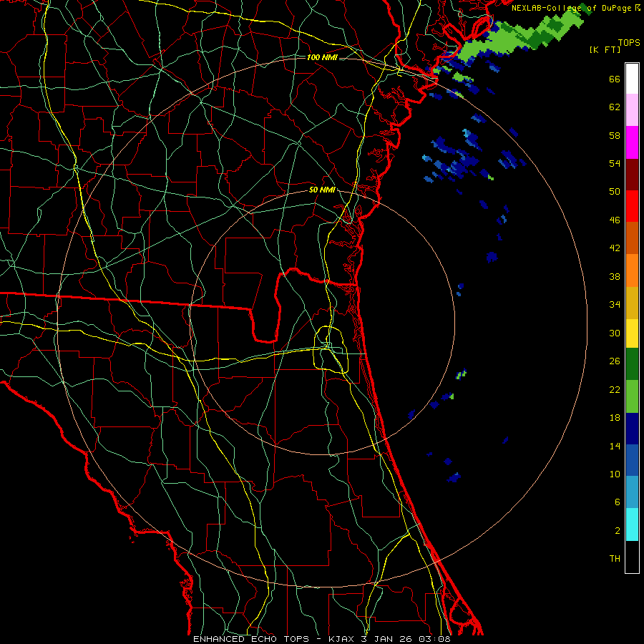Click the lighter orange legend swatch
The height and width of the screenshot is (644, 644).
632,270
